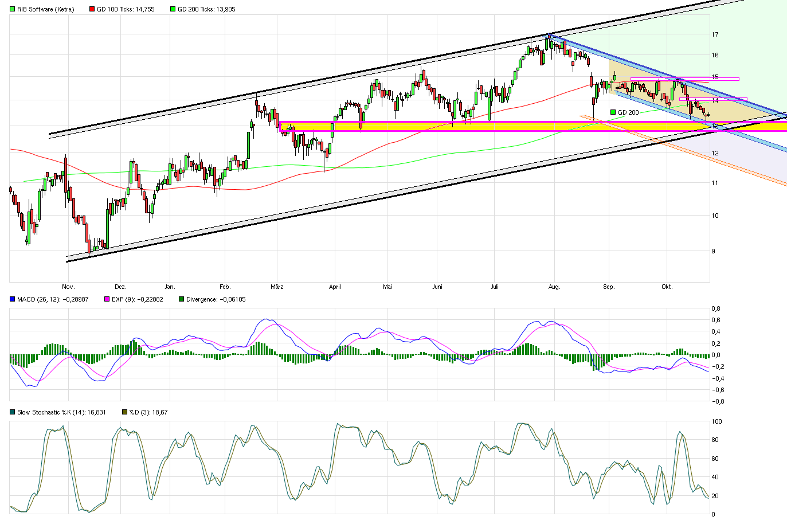
Task: Click the 'Okt.' month label on the time axis
Action: (x=667, y=287)
